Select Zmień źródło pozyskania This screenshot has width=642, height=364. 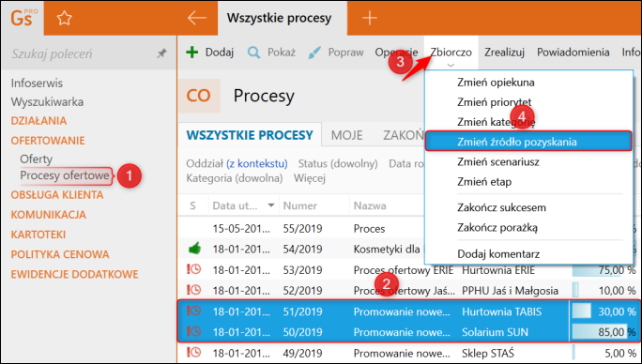[x=528, y=142]
